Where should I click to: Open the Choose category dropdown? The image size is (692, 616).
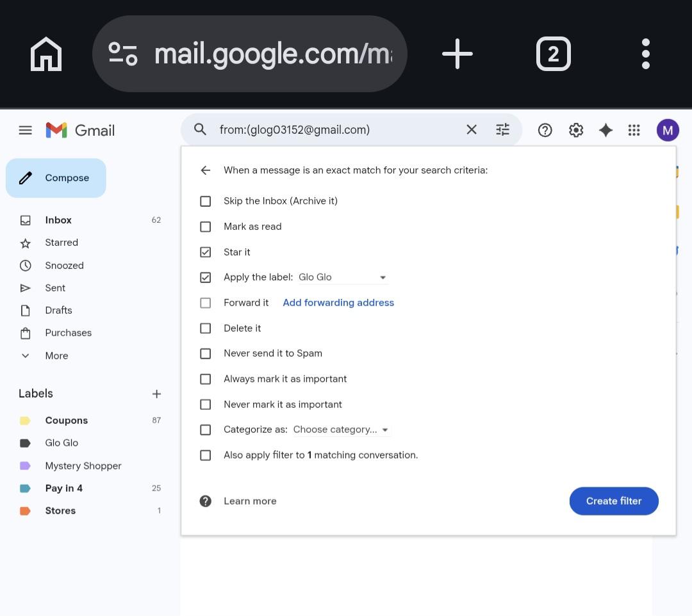click(x=341, y=430)
